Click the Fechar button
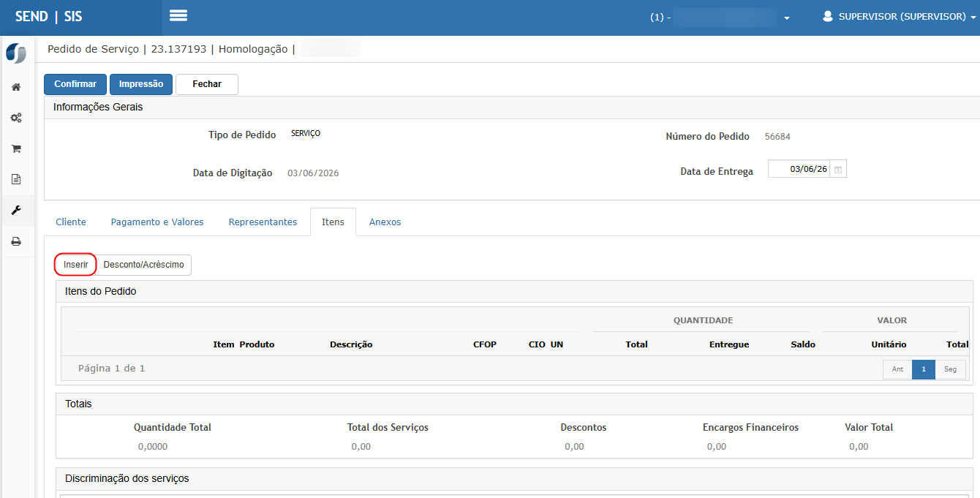This screenshot has width=980, height=498. pos(207,84)
